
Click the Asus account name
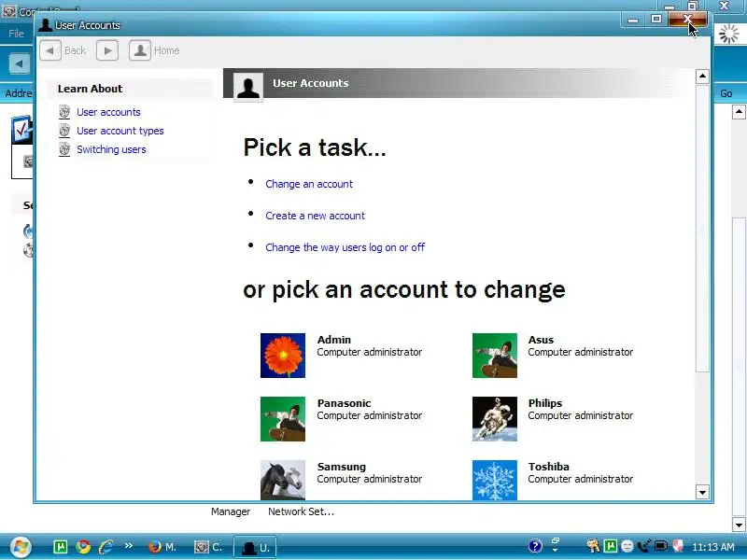point(541,340)
